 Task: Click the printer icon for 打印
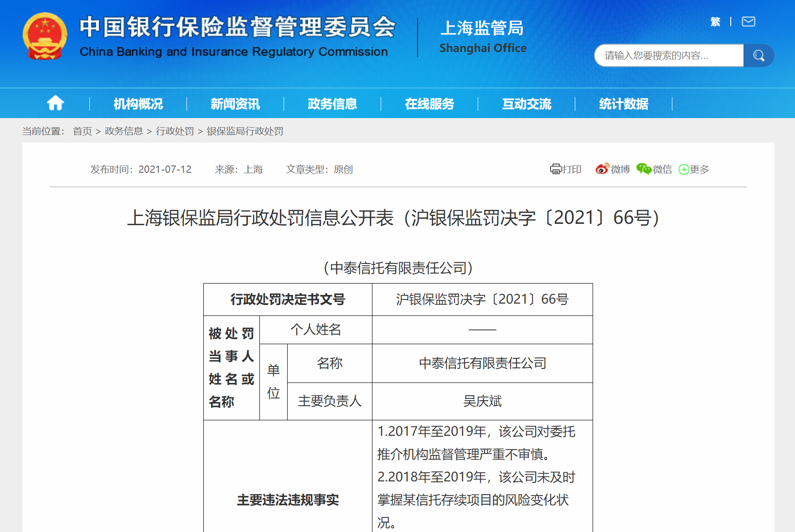pos(555,169)
